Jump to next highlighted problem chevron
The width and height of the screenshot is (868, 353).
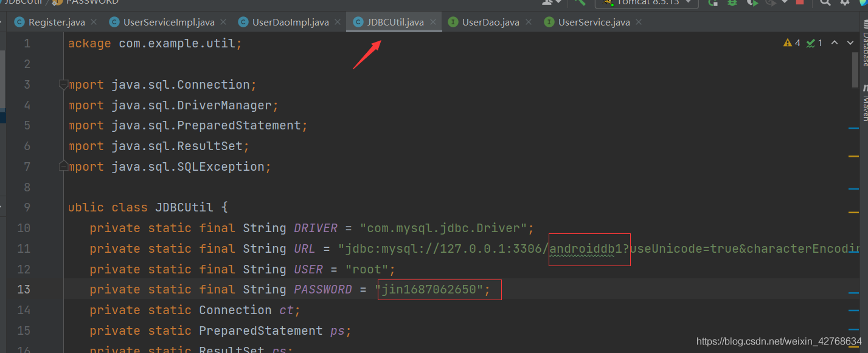click(x=850, y=43)
